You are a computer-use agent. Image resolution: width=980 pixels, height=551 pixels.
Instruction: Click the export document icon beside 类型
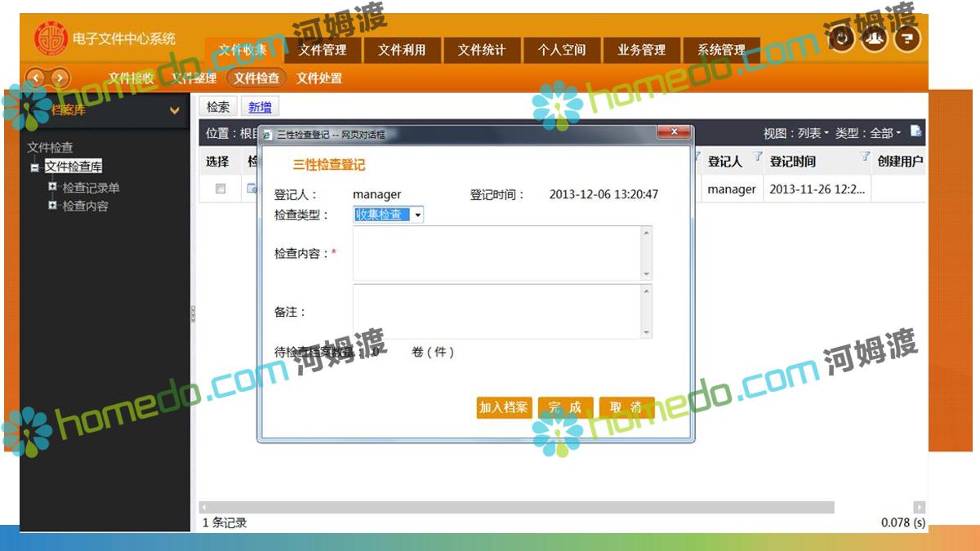[x=916, y=131]
